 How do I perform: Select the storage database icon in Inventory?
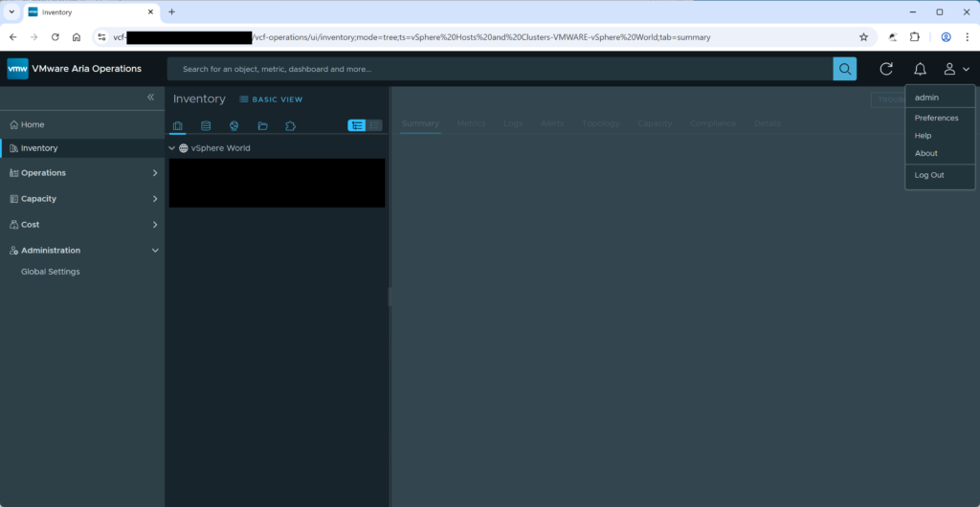pyautogui.click(x=206, y=125)
